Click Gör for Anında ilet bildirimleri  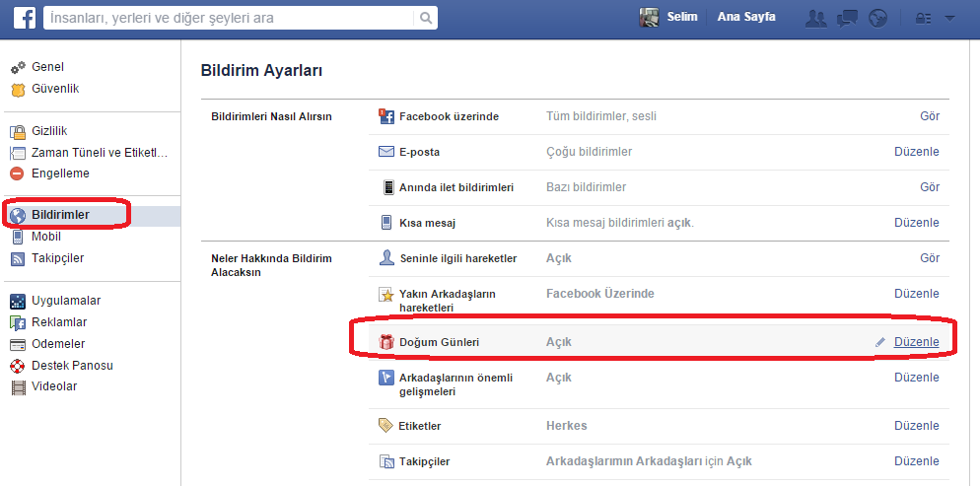click(930, 186)
